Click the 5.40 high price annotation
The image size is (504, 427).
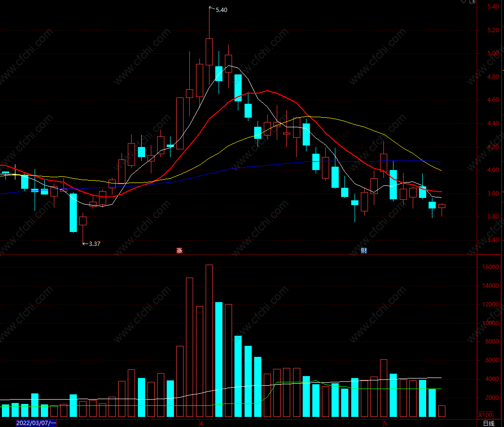[x=221, y=10]
